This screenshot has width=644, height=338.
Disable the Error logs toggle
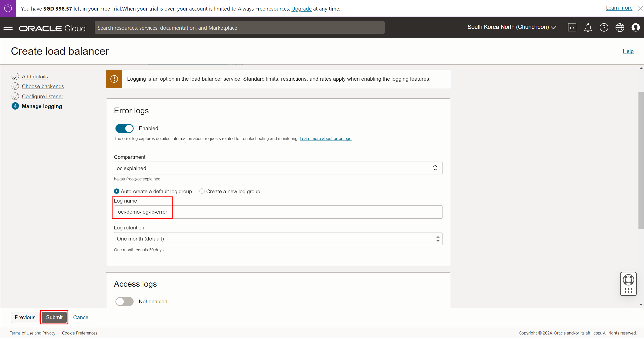(x=124, y=128)
